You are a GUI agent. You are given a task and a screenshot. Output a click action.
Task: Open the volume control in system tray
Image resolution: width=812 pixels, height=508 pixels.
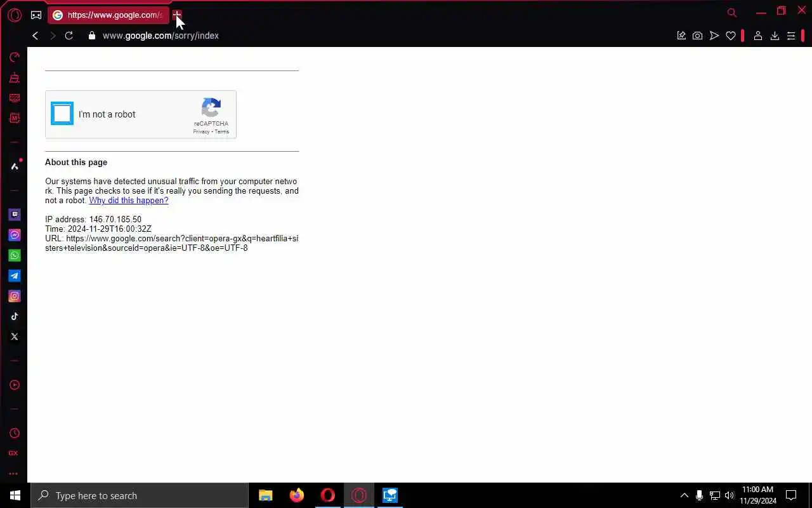pyautogui.click(x=730, y=495)
